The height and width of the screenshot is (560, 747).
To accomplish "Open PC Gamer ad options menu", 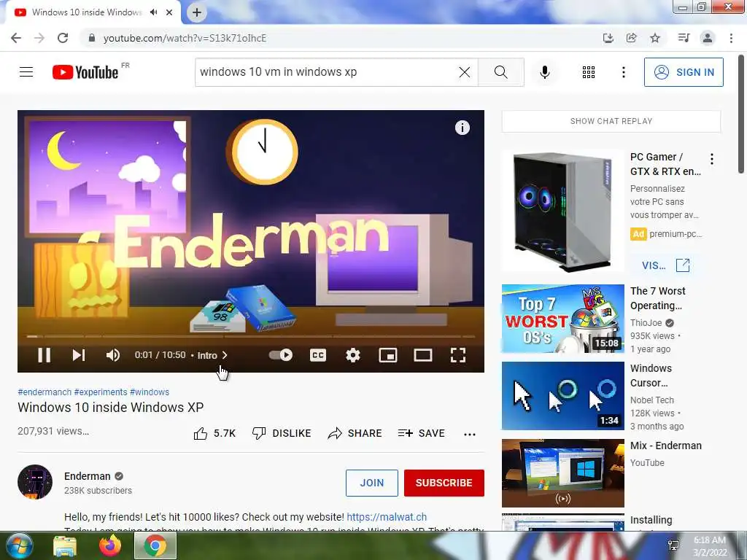I will point(712,159).
